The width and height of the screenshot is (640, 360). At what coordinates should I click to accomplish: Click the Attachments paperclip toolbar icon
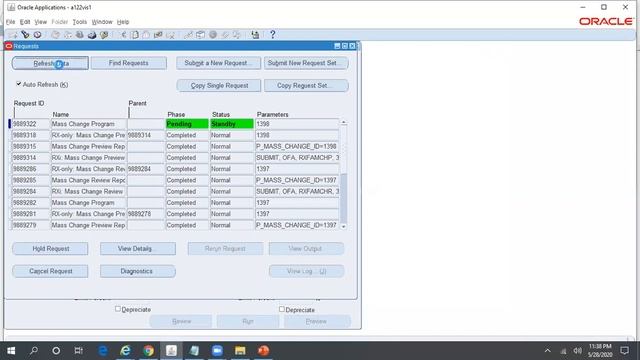[x=225, y=35]
